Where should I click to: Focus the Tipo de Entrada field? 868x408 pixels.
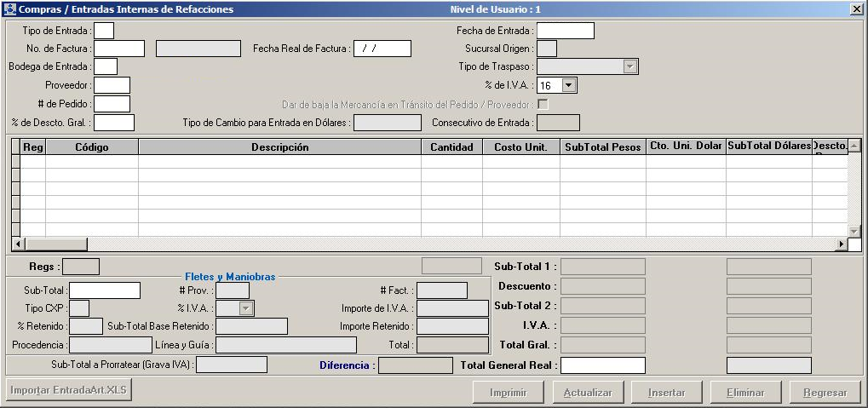click(x=104, y=31)
